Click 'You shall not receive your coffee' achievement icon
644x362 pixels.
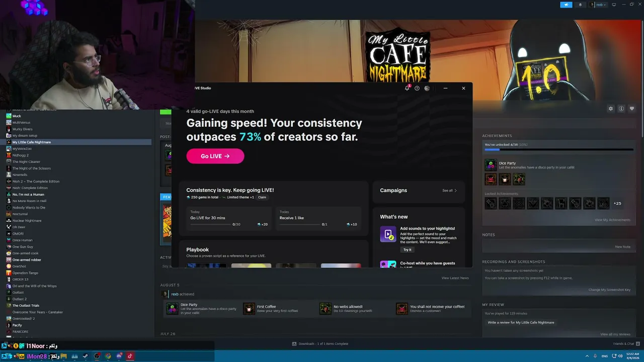pyautogui.click(x=402, y=309)
